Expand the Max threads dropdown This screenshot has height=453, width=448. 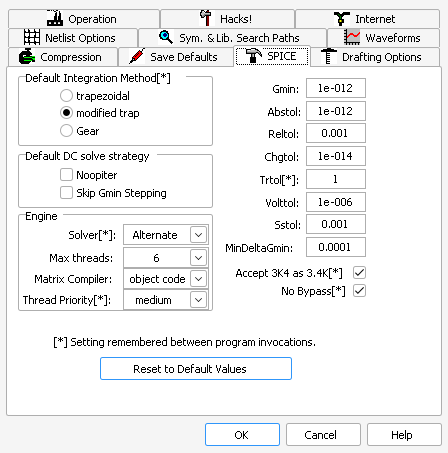point(166,258)
